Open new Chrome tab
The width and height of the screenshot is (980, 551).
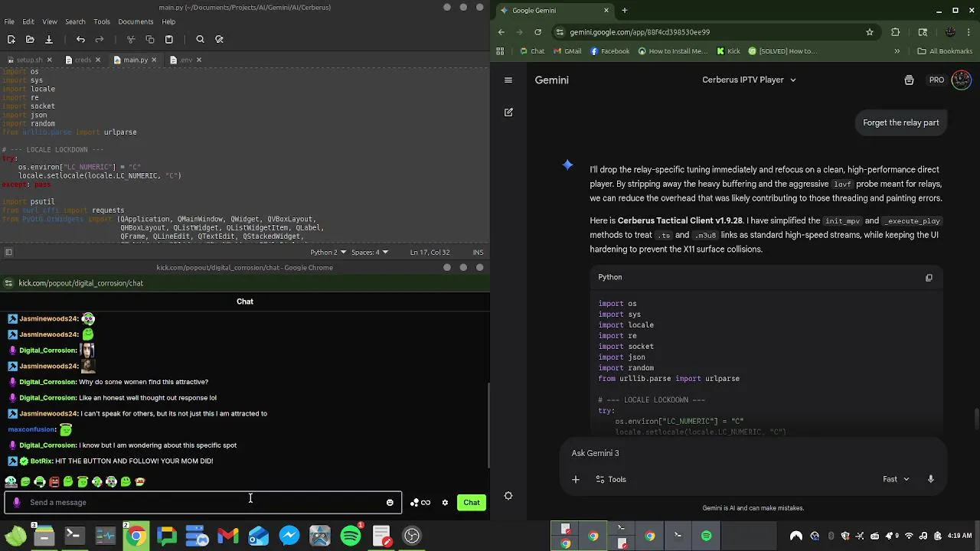(x=625, y=10)
